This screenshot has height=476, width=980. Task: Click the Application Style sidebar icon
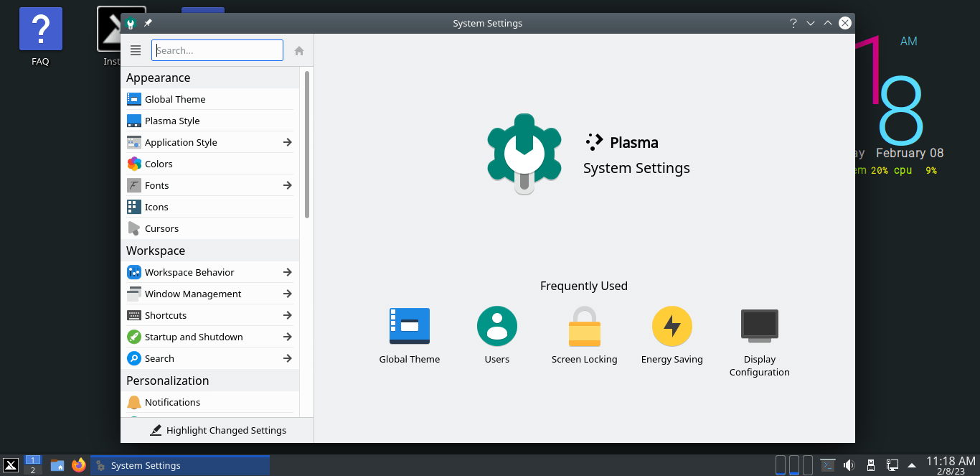point(134,142)
